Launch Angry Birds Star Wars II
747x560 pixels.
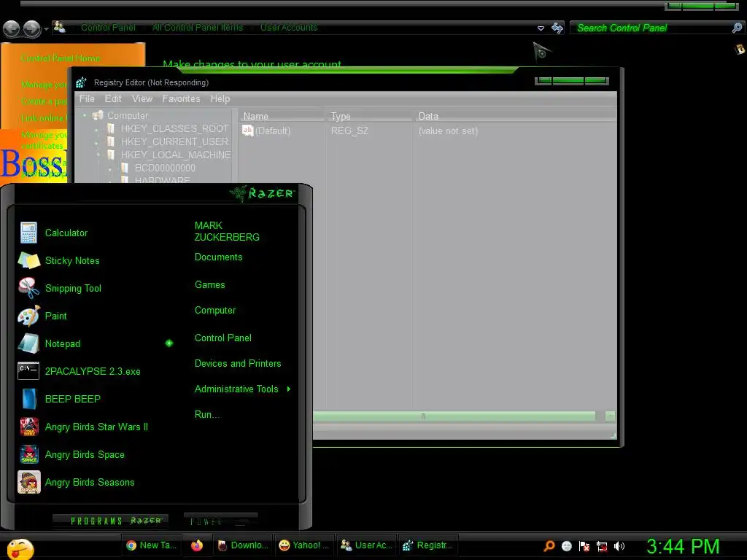[96, 427]
